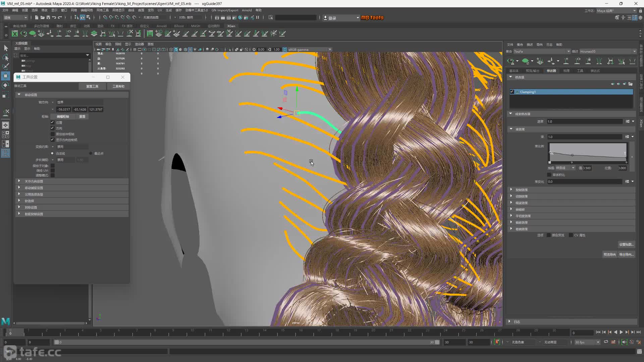This screenshot has height=362, width=644.
Task: Open the TouFa collection dropdown
Action: point(542,51)
